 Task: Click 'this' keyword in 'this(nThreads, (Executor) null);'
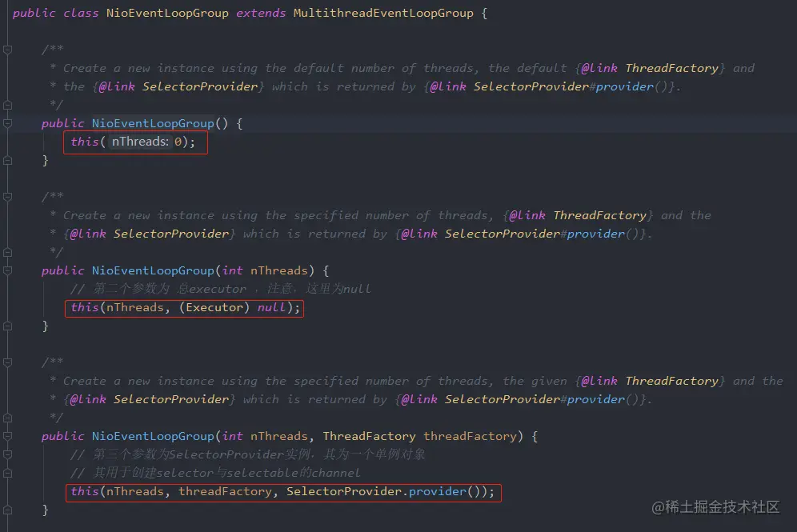(x=84, y=307)
